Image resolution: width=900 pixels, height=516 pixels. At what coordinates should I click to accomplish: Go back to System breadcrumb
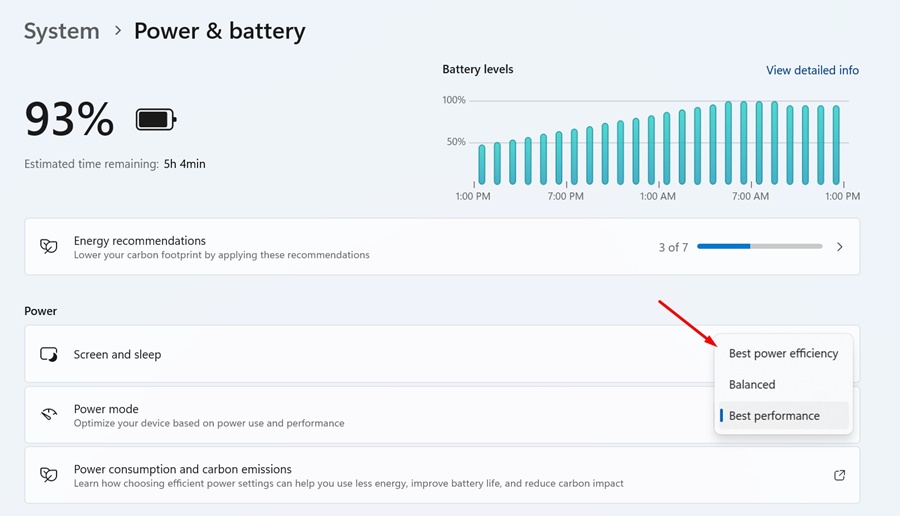62,31
